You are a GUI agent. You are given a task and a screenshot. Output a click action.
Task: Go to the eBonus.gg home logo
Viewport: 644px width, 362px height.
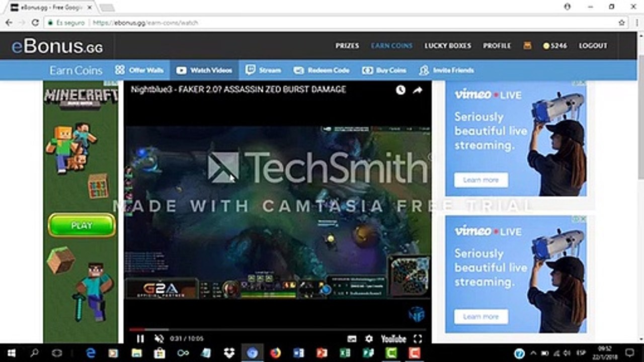click(x=57, y=46)
